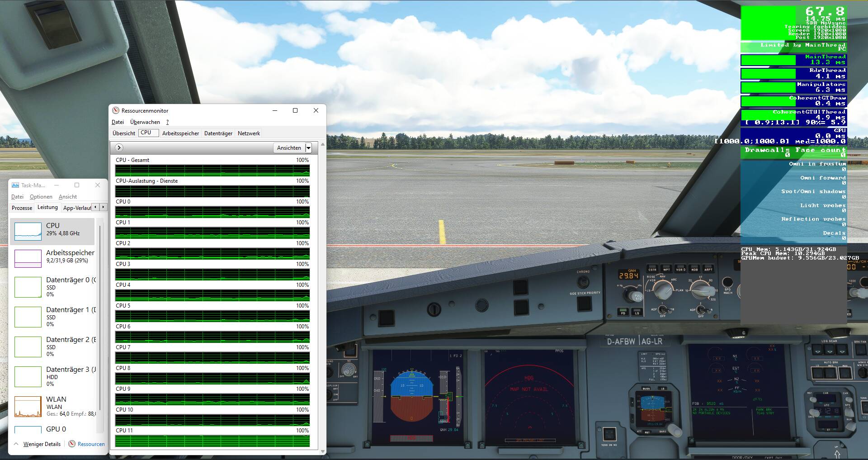The image size is (868, 460).
Task: Select Datenträger 0 in Task Manager sidebar
Action: click(53, 287)
